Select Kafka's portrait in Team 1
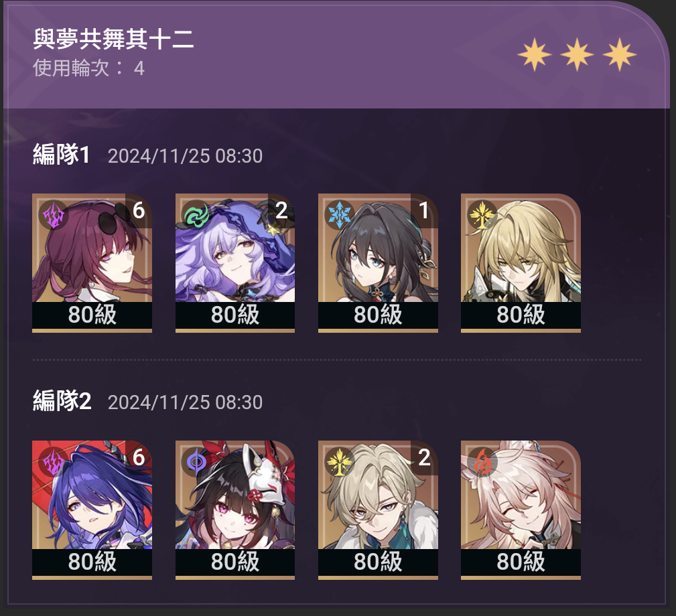The width and height of the screenshot is (676, 616). (x=92, y=262)
